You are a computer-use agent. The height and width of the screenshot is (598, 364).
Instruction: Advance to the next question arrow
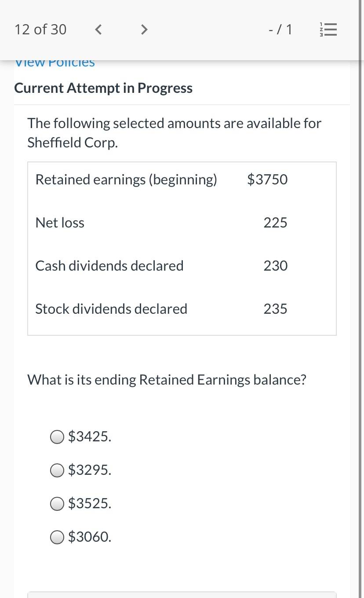pyautogui.click(x=144, y=30)
